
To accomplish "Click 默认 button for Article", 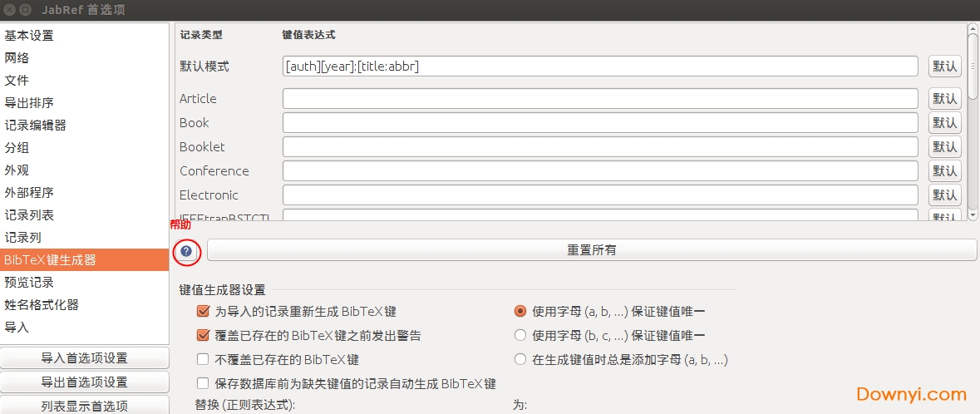I will pyautogui.click(x=944, y=99).
